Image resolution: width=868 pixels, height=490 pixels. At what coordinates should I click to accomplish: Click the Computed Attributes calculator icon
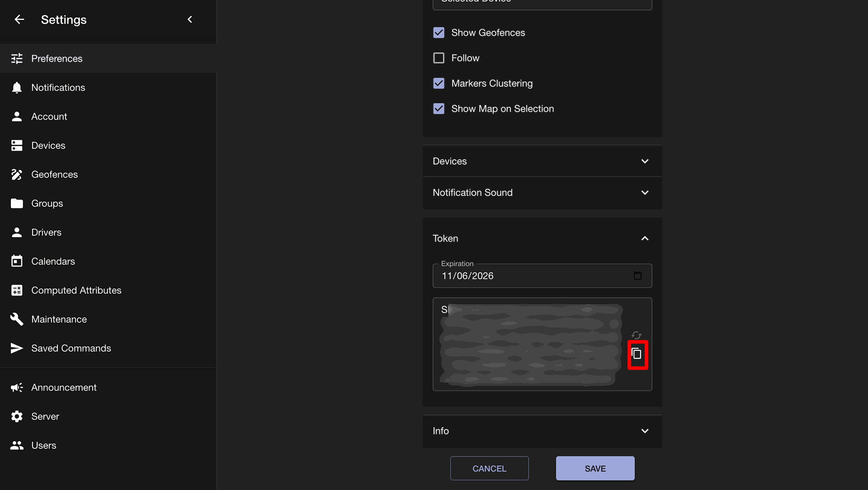pos(17,290)
